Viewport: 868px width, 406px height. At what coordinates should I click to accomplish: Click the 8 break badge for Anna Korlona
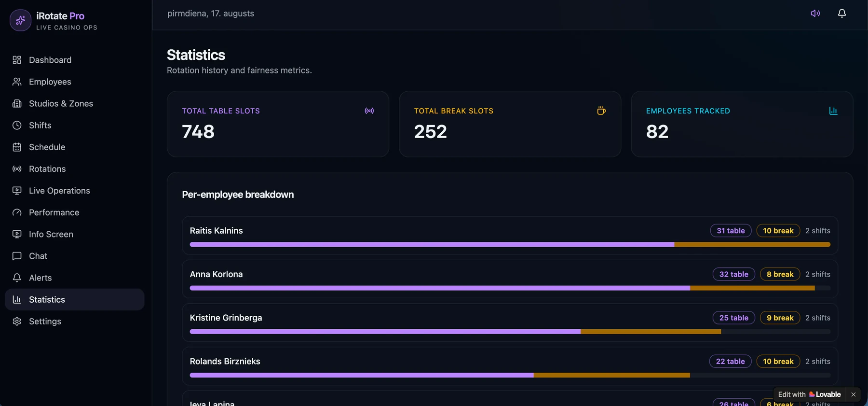tap(780, 274)
